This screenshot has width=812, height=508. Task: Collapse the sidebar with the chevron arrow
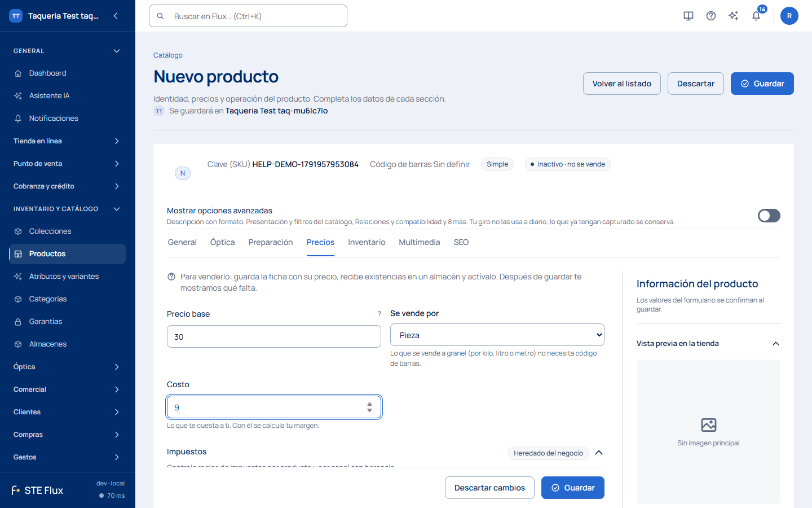(x=116, y=16)
